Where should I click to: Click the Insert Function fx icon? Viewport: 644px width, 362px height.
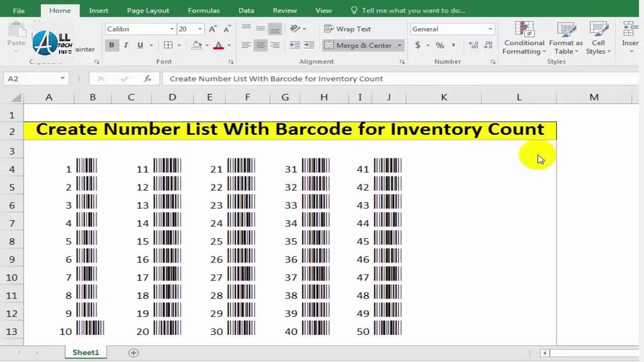[147, 78]
